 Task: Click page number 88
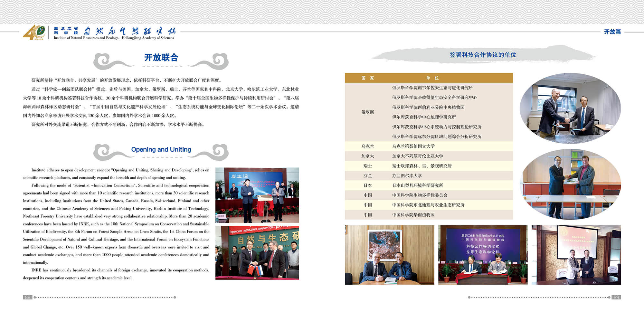[x=27, y=297]
